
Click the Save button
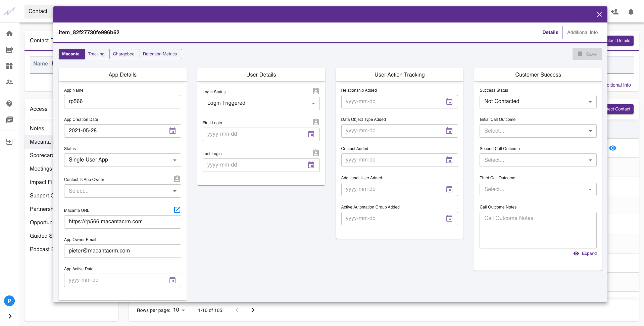click(587, 54)
